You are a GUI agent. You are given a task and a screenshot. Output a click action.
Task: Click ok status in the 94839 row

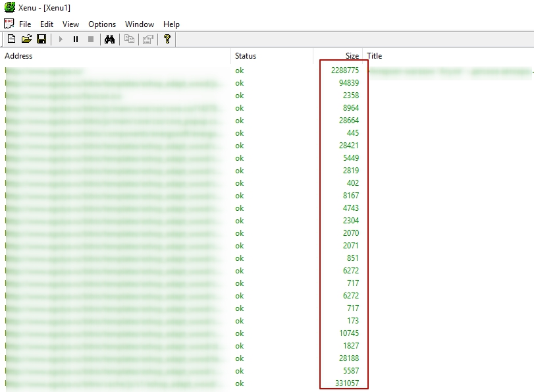240,83
